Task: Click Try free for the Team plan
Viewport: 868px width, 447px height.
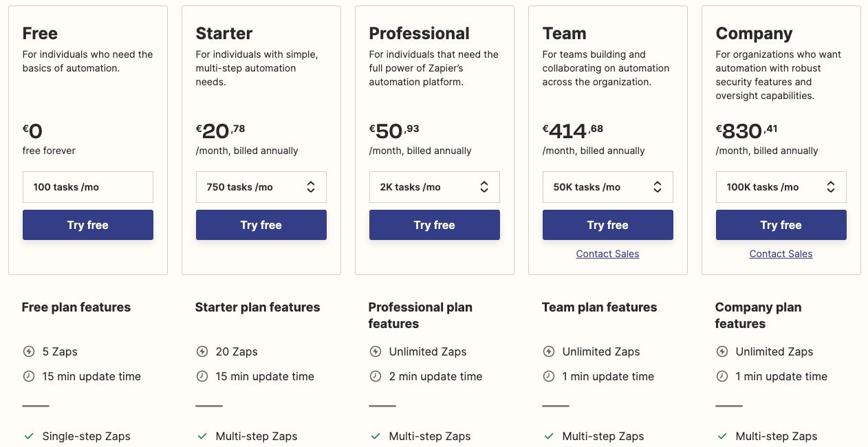Action: click(x=608, y=225)
